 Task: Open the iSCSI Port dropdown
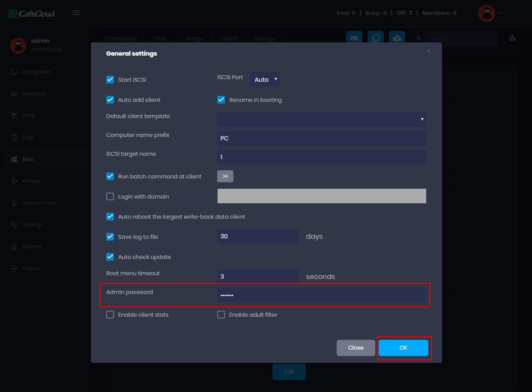coord(265,79)
